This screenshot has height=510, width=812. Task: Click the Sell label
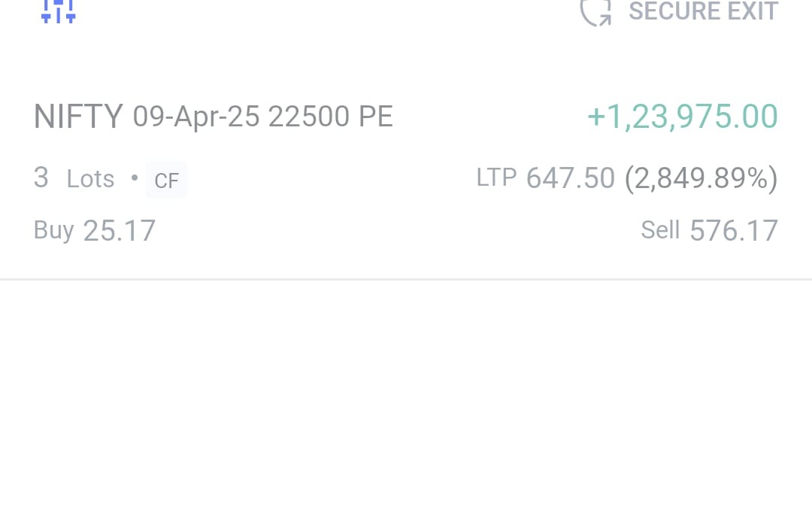click(660, 229)
